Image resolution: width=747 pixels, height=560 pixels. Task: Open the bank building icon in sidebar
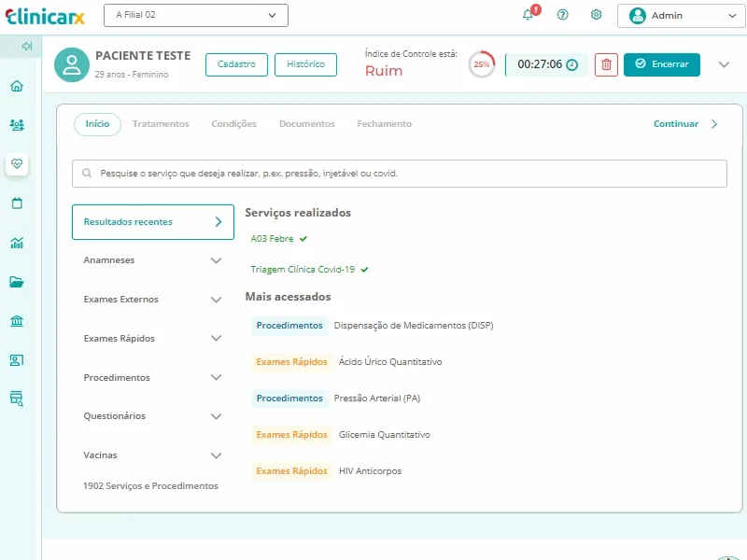[17, 321]
